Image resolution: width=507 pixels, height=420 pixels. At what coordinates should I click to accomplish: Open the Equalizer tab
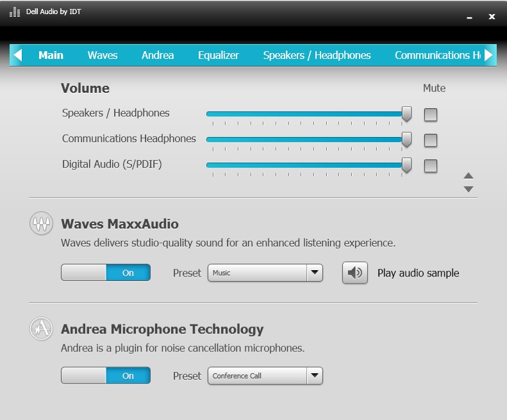click(219, 55)
